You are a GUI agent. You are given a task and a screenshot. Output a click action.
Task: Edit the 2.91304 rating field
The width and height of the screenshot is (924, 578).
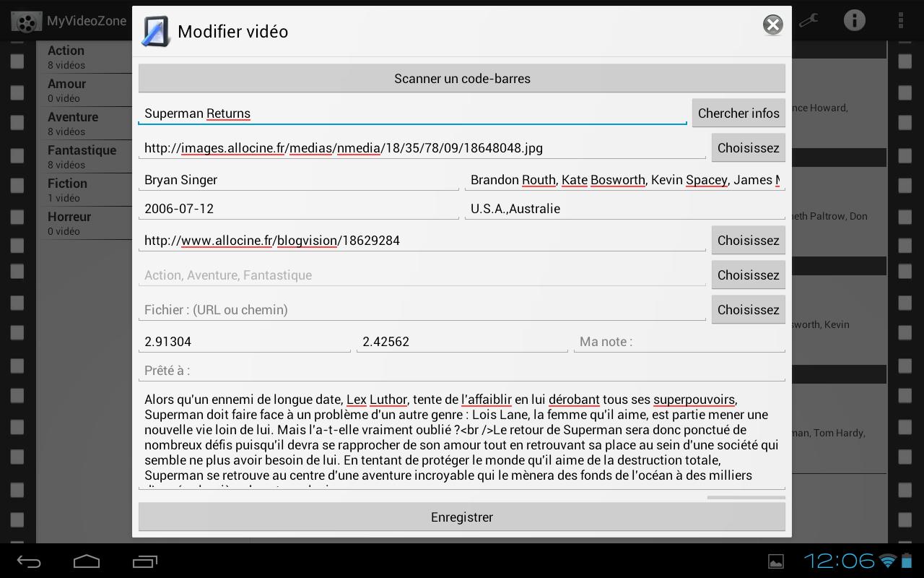(x=245, y=341)
